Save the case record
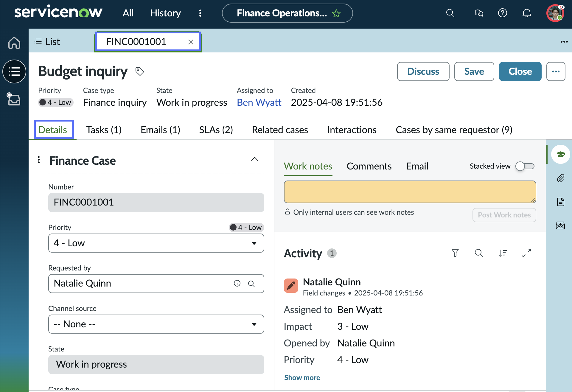The width and height of the screenshot is (572, 392). click(x=474, y=71)
